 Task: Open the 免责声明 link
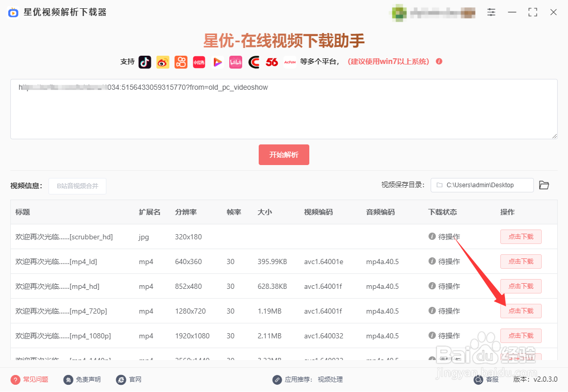pyautogui.click(x=88, y=380)
